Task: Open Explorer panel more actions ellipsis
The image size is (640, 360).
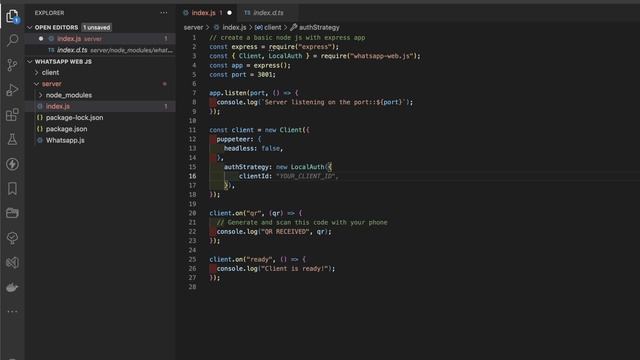Action: pyautogui.click(x=164, y=13)
